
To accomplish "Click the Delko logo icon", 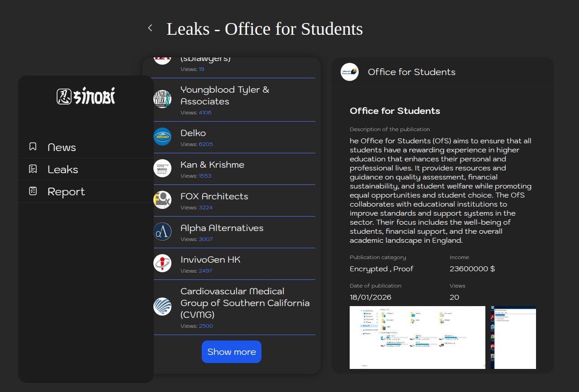I will [x=162, y=137].
